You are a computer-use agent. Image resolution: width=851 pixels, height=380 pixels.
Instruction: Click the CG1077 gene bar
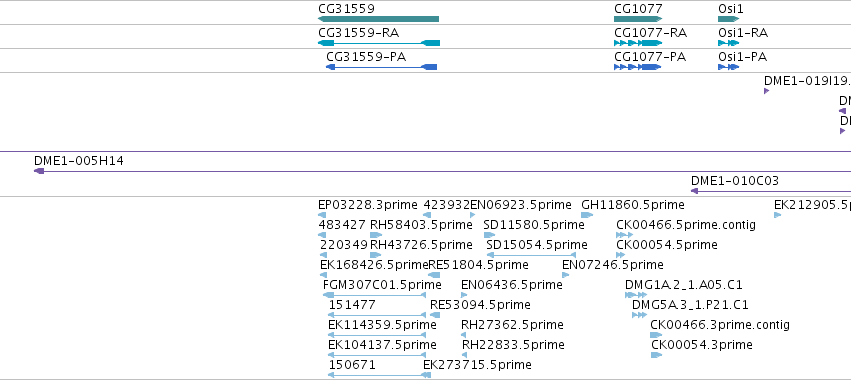tap(638, 19)
